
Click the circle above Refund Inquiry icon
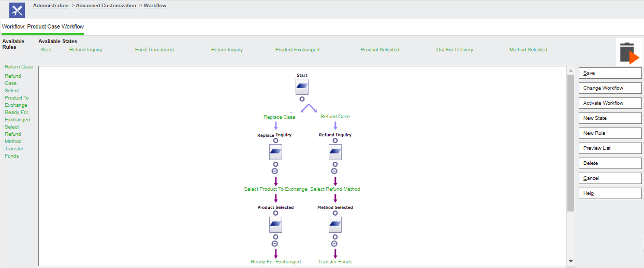coord(335,140)
